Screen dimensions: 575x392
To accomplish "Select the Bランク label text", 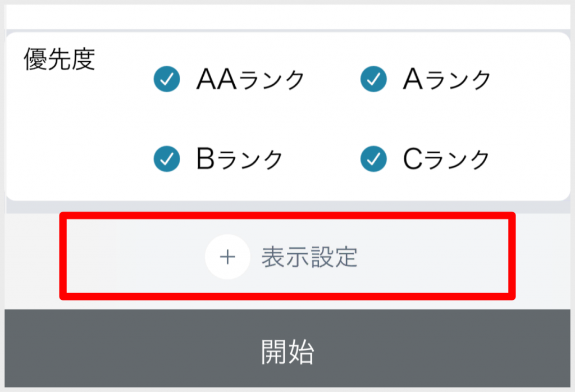I will tap(240, 159).
